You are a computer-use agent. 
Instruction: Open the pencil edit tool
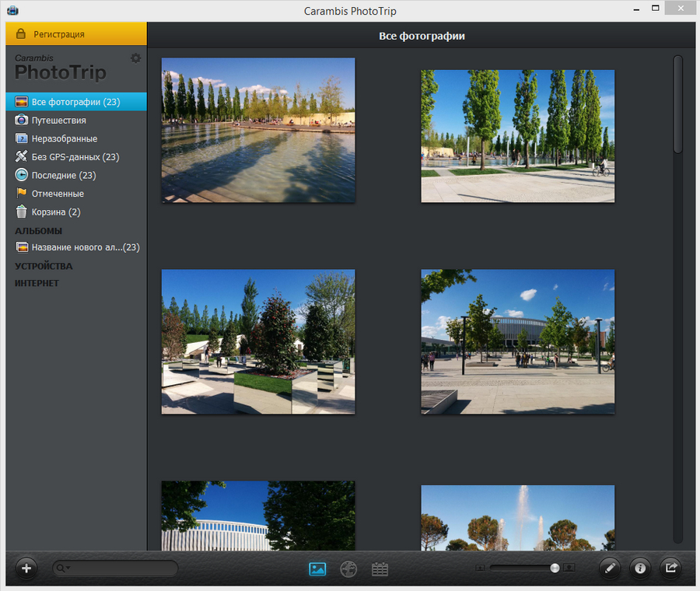[x=610, y=568]
